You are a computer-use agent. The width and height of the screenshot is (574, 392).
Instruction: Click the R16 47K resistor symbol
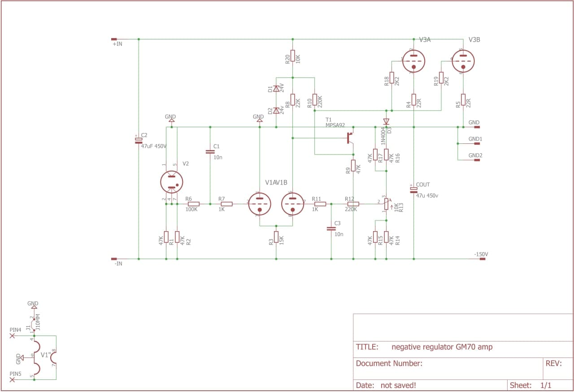pos(386,155)
